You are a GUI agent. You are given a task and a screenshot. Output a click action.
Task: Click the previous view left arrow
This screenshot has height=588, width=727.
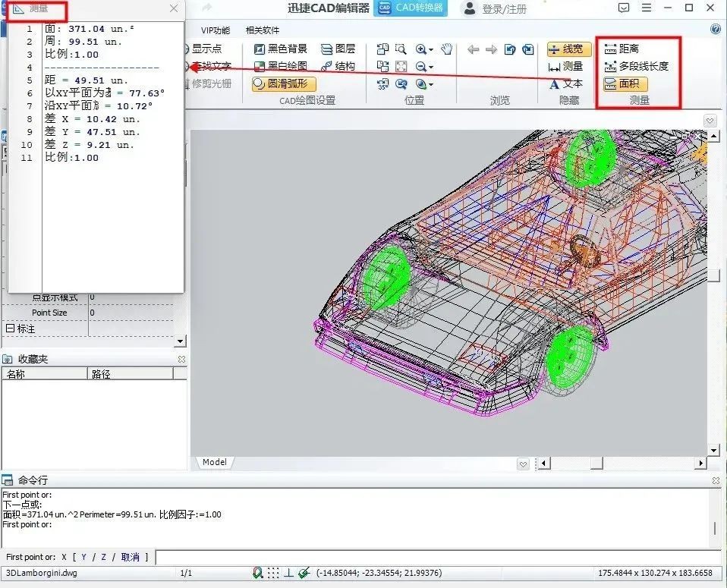coord(474,50)
